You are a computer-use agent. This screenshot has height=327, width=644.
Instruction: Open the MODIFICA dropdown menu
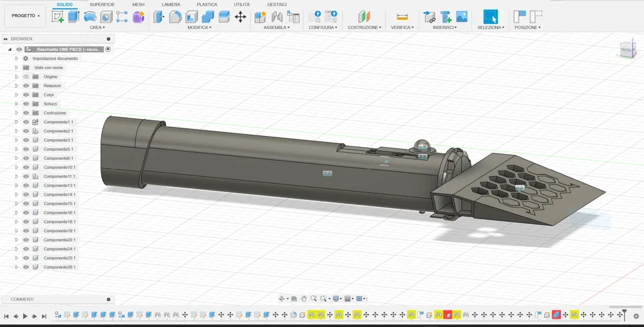point(199,28)
